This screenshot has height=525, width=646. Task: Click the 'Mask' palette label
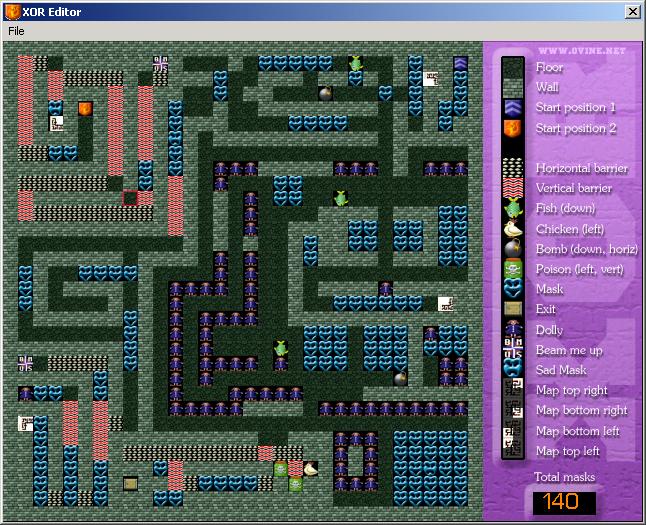click(x=549, y=289)
